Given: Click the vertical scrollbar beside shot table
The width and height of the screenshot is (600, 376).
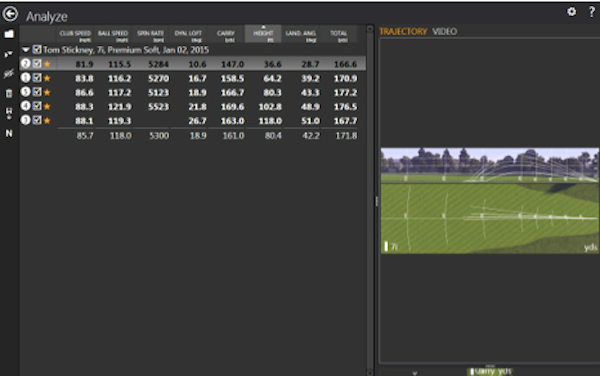Looking at the screenshot, I should (x=370, y=200).
